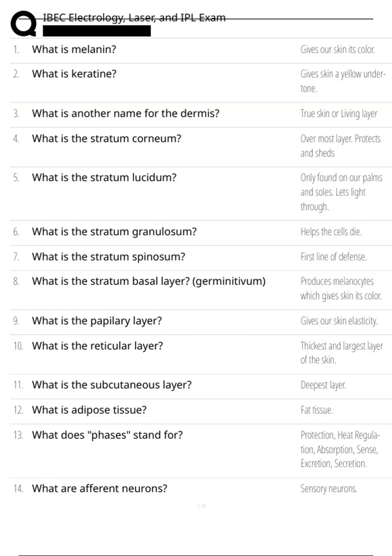
Task: Click the 1/8 page number indicator
Action: click(202, 506)
